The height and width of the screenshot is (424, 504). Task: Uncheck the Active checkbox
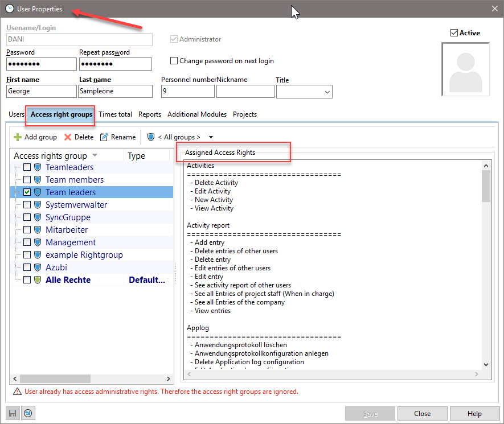454,33
